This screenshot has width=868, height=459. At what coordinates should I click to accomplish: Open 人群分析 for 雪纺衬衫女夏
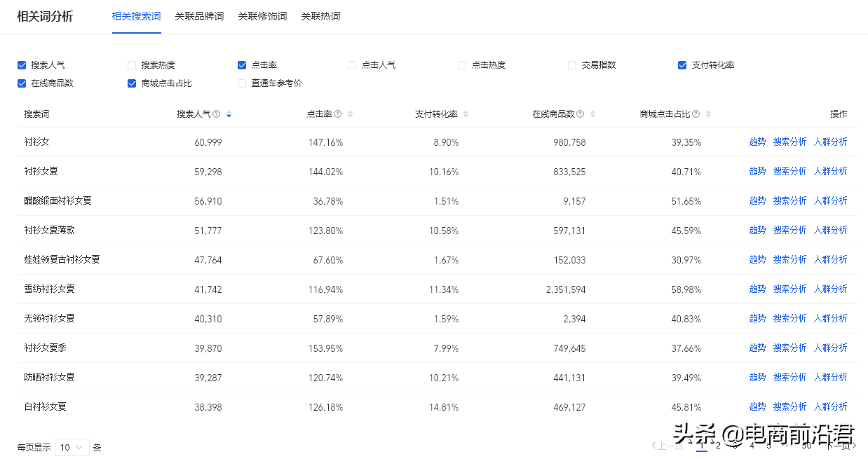coord(831,288)
